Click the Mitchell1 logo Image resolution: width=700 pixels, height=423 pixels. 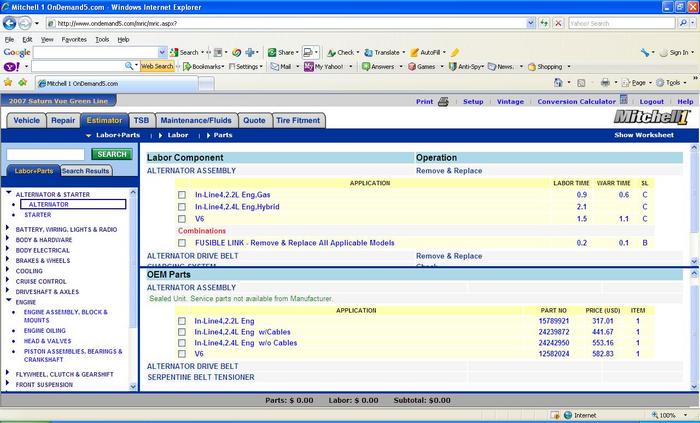click(x=652, y=119)
